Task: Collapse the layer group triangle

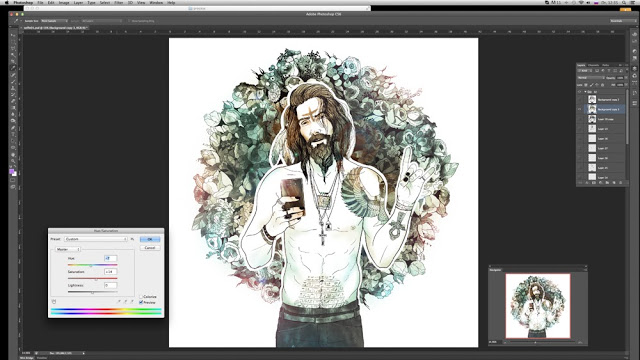Action: coord(586,92)
